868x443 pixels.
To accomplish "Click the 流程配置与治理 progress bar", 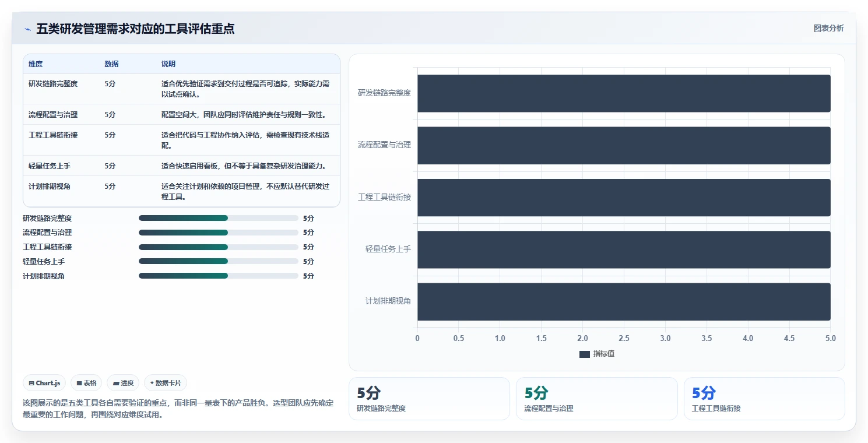I will coord(219,233).
